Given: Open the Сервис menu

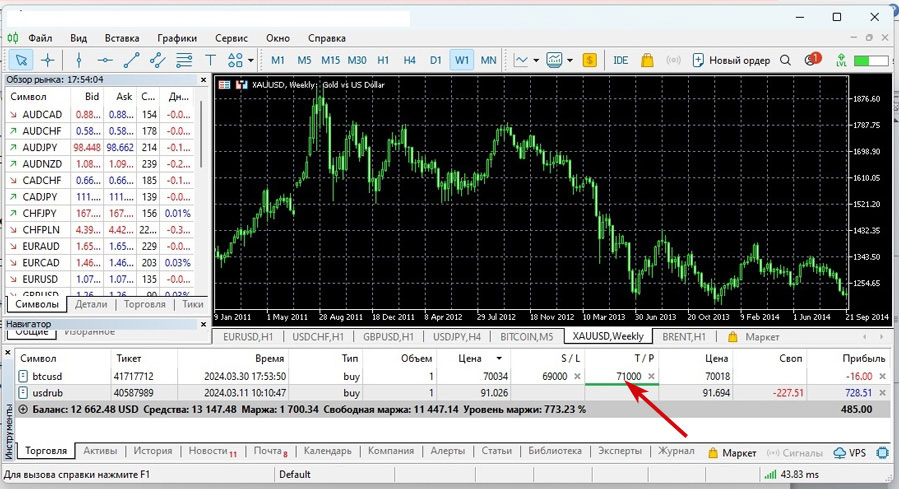Looking at the screenshot, I should [x=232, y=38].
